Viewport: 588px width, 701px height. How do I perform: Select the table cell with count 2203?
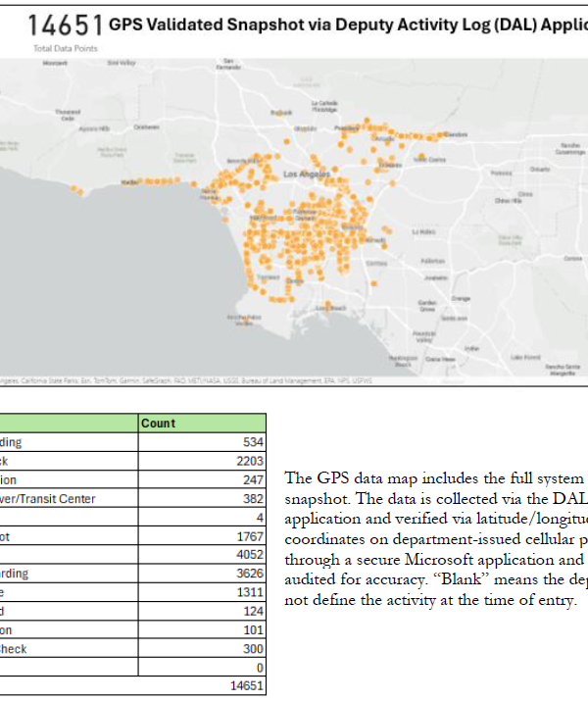202,461
